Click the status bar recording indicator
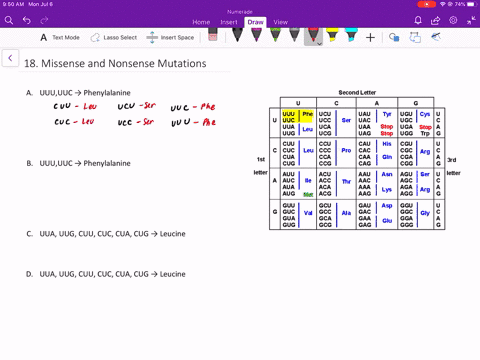The width and height of the screenshot is (480, 360). click(x=426, y=4)
